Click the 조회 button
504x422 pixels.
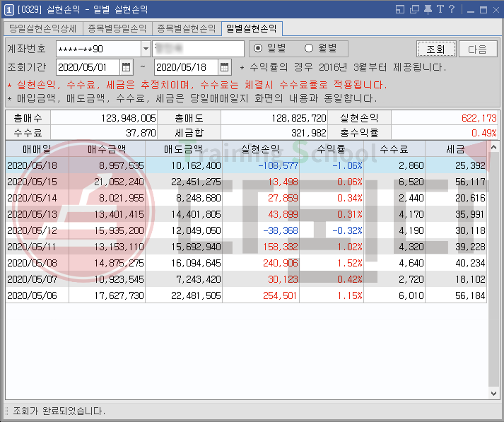click(436, 49)
